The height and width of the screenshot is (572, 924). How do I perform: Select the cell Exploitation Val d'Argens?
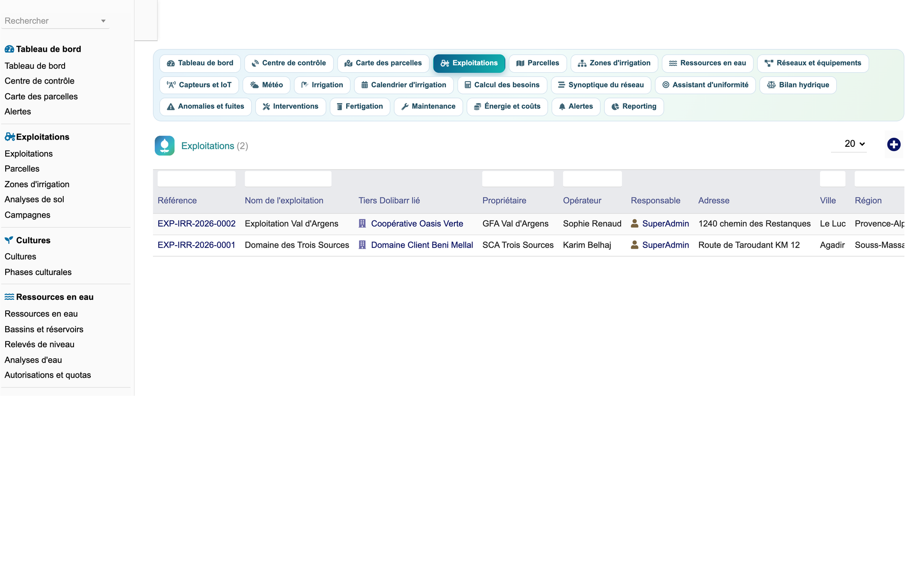(292, 224)
